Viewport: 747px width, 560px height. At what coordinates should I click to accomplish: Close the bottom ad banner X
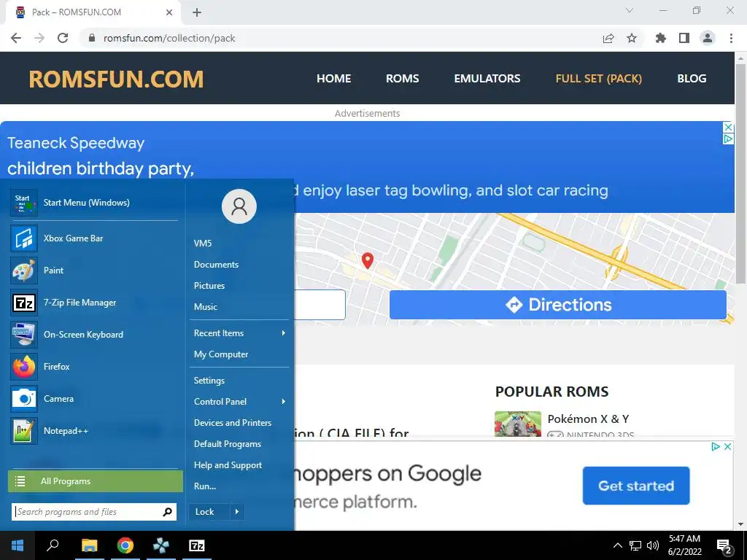coord(727,447)
